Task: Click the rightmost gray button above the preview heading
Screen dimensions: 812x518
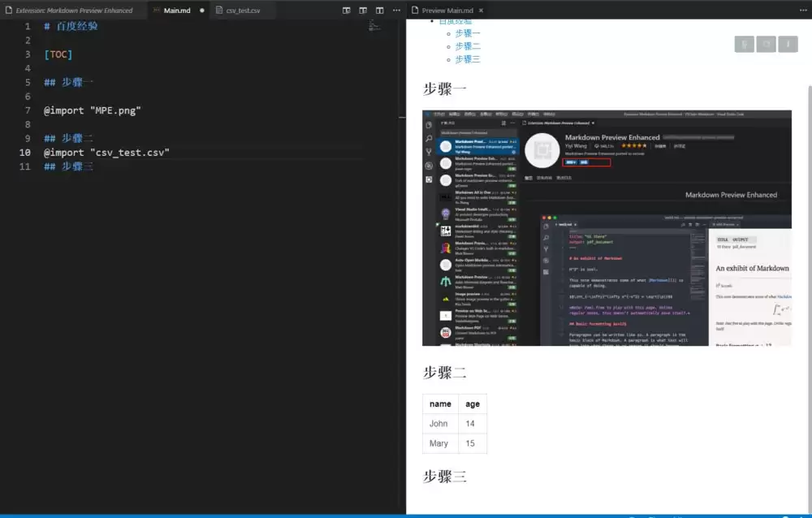Action: (x=788, y=44)
